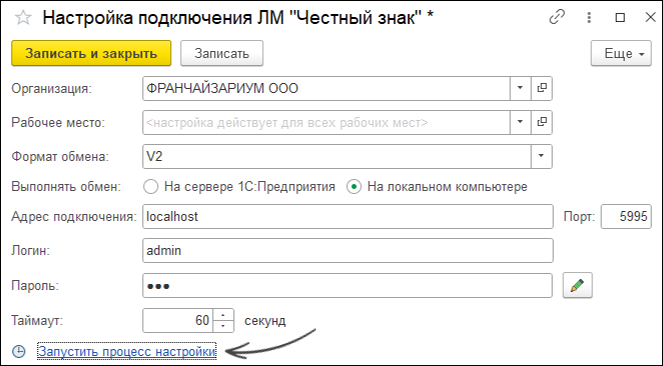Screen dimensions: 663x366
Task: Select На локальном компьютере radio option
Action: (x=354, y=186)
